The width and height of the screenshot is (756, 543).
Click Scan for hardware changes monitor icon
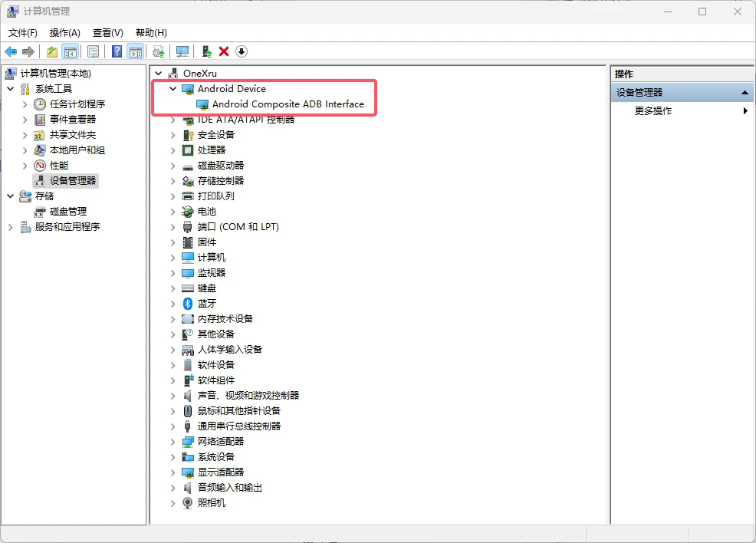(182, 51)
